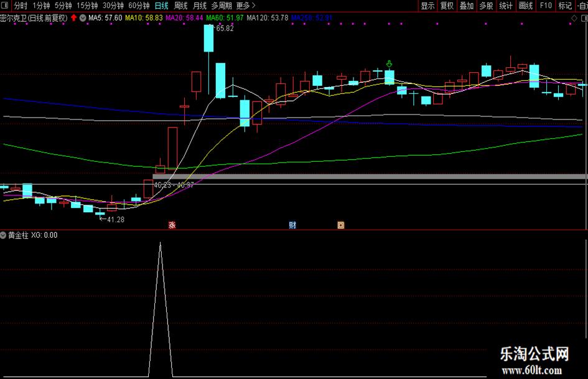Click the red 涨 marker badge
Image resolution: width=588 pixels, height=379 pixels.
point(172,225)
